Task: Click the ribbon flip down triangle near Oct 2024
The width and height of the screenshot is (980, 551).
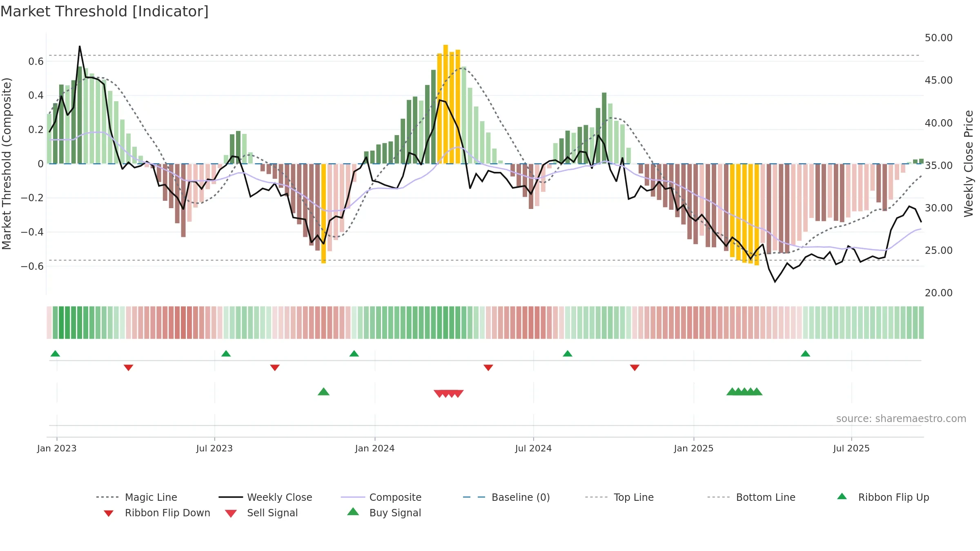Action: [635, 368]
